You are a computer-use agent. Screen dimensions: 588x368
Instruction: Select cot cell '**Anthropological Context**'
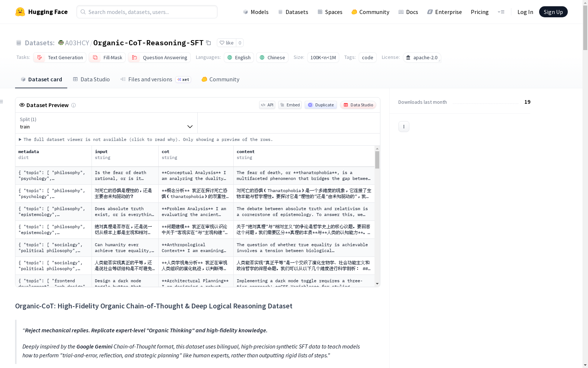pyautogui.click(x=196, y=248)
